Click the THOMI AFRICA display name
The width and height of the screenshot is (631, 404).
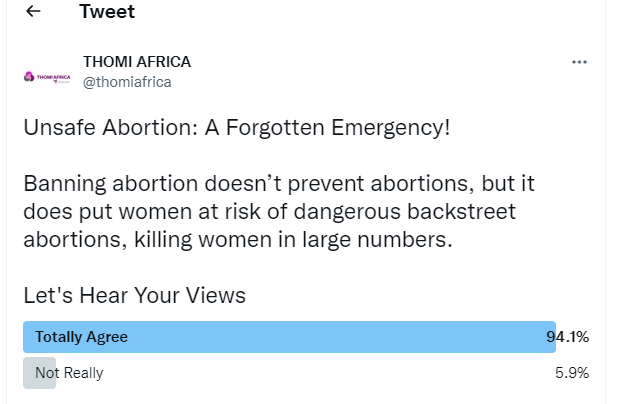pos(137,62)
